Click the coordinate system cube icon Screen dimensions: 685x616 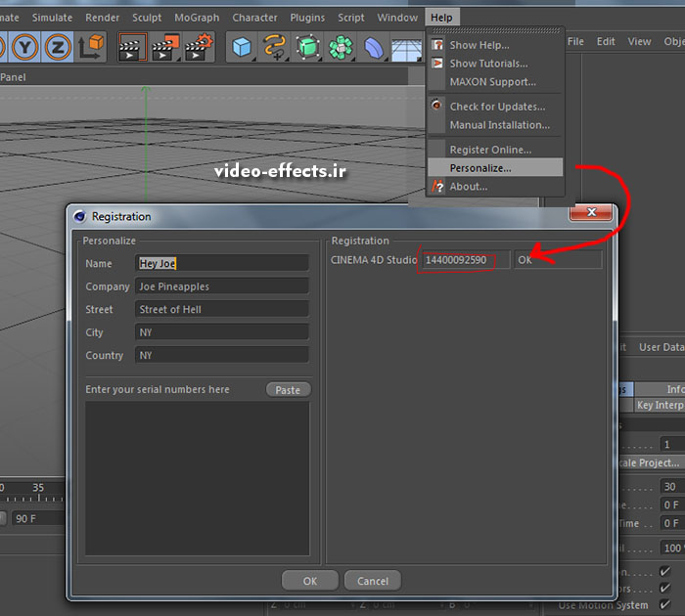91,47
